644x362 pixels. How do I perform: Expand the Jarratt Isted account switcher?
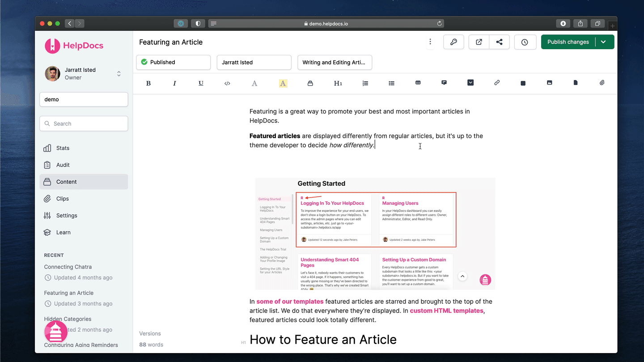tap(119, 74)
